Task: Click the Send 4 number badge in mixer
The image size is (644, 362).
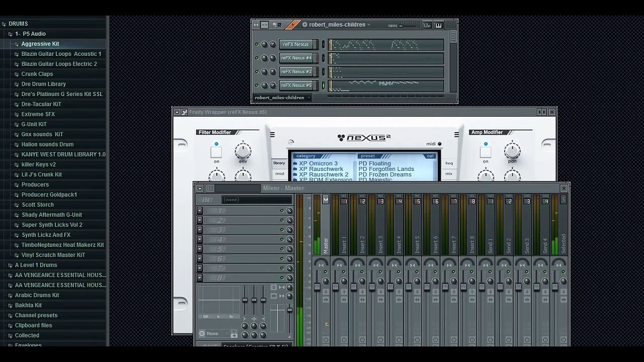Action: [545, 202]
